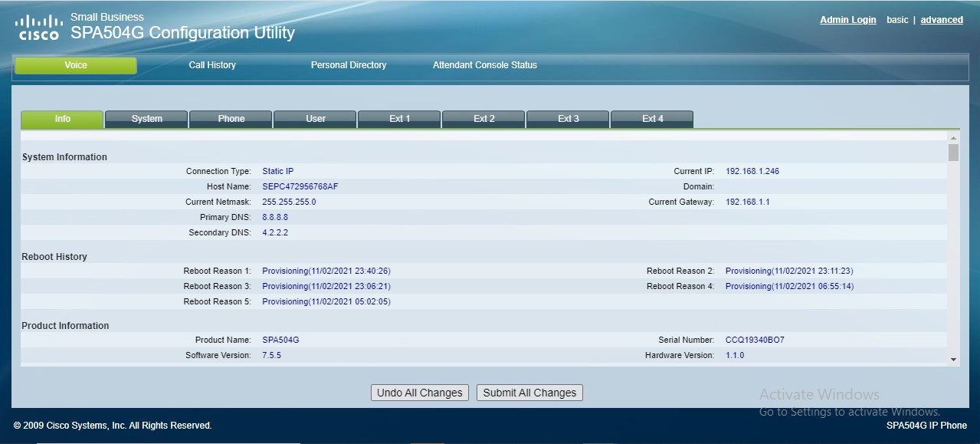980x444 pixels.
Task: Click the Host Name label
Action: tap(229, 186)
